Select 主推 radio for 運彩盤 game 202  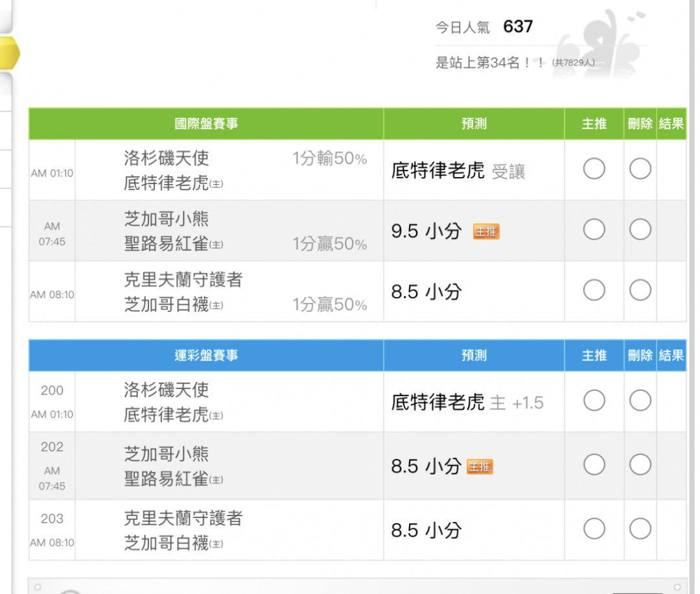[x=594, y=464]
